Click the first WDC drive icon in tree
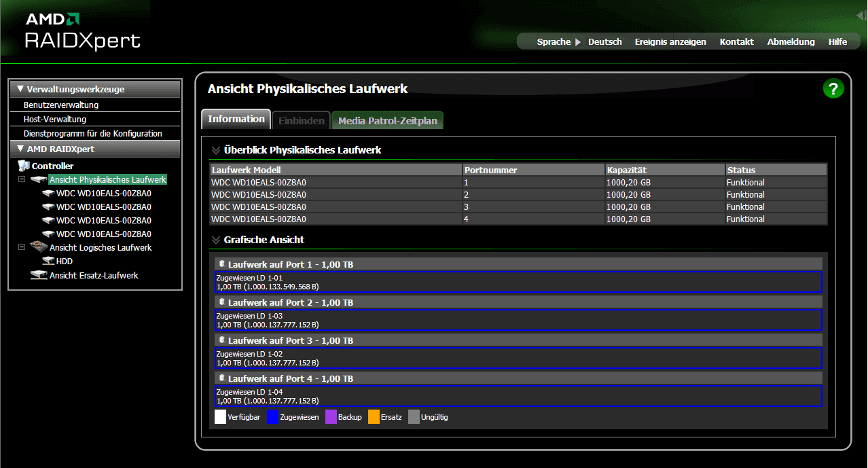The image size is (868, 468). coord(48,193)
